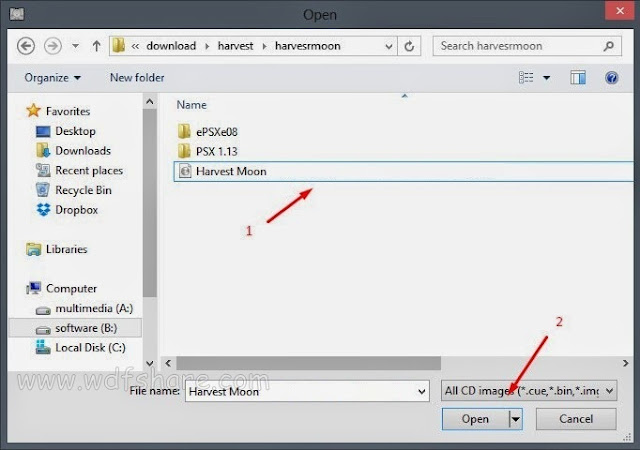Open the All CD images file type dropdown
This screenshot has width=640, height=450.
pyautogui.click(x=529, y=391)
